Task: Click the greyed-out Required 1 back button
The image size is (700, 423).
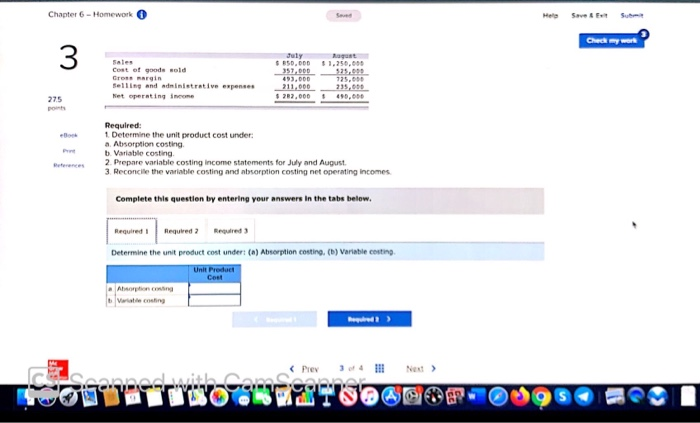Action: pyautogui.click(x=274, y=319)
